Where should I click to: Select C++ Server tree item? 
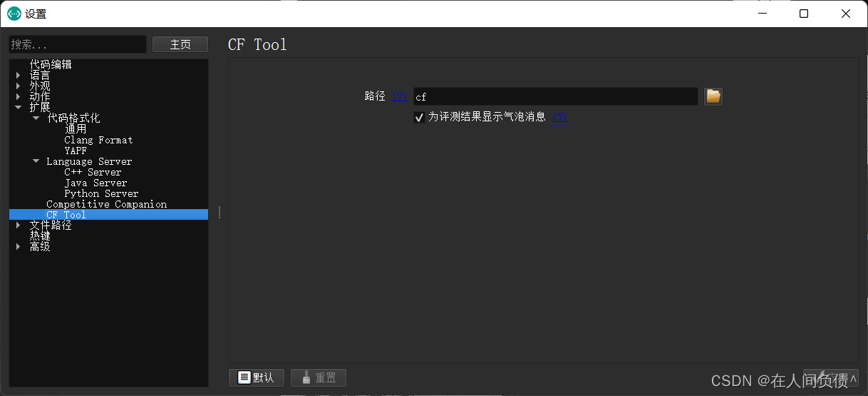pos(93,172)
